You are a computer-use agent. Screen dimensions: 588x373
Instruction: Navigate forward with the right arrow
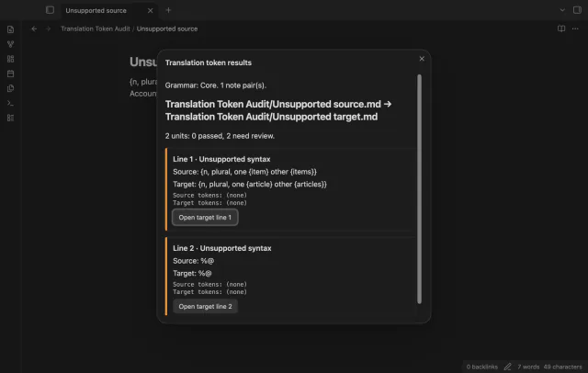click(x=48, y=28)
